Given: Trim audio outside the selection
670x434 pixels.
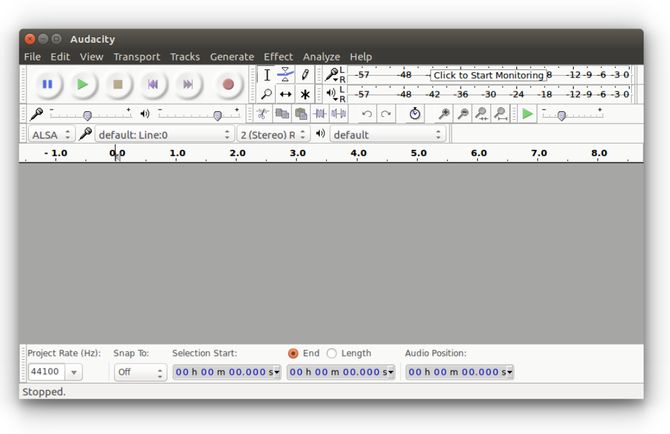Looking at the screenshot, I should coord(320,114).
